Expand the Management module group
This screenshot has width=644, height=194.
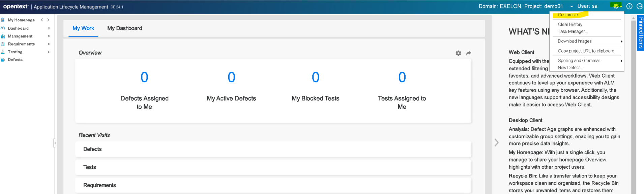[49, 36]
